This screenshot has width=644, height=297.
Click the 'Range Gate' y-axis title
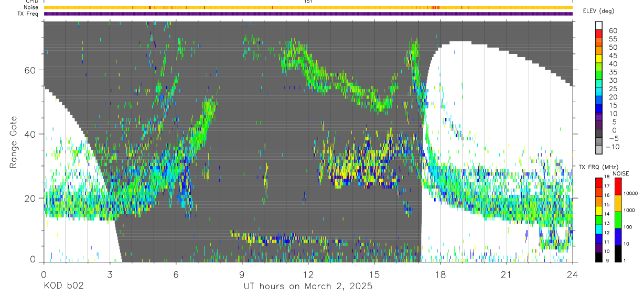point(14,142)
